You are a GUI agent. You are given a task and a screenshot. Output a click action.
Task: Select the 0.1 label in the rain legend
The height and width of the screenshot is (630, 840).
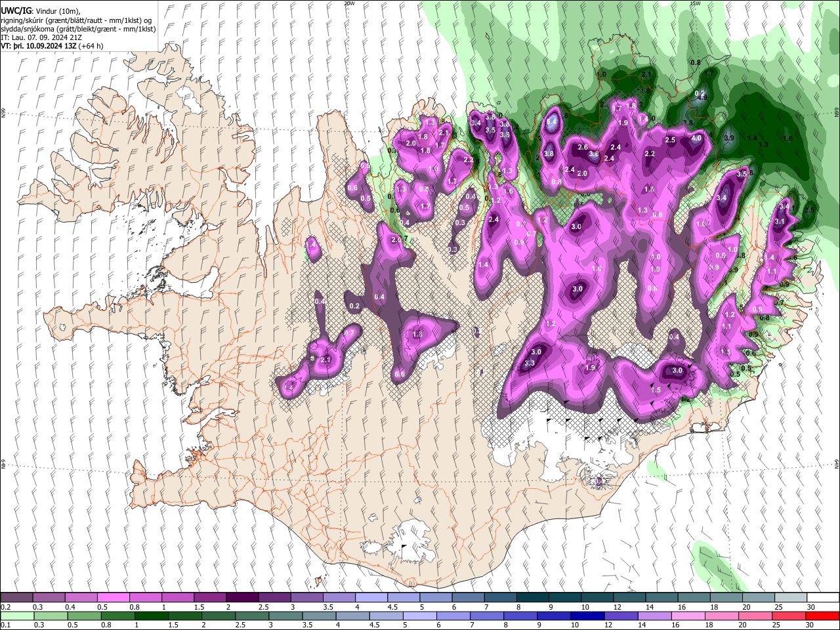[x=5, y=625]
